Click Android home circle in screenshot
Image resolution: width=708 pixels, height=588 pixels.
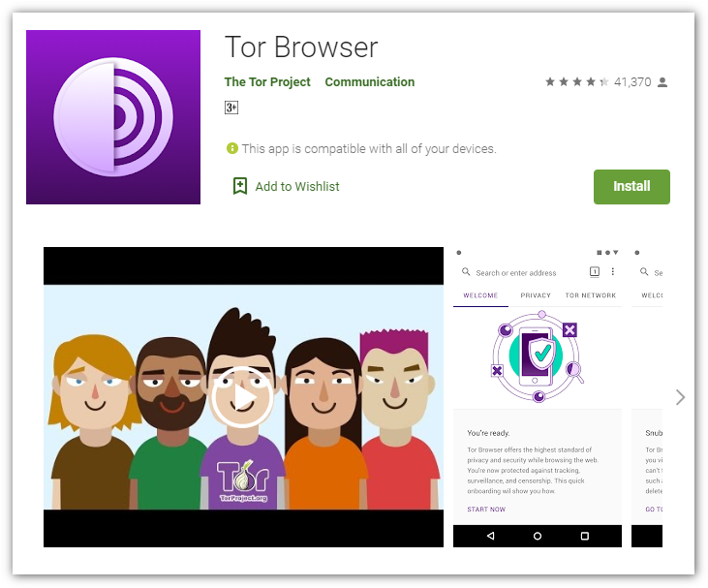click(x=538, y=536)
